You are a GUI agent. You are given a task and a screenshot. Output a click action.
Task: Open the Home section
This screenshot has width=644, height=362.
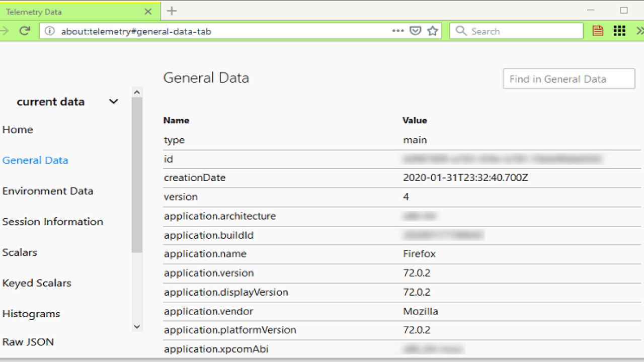(x=18, y=130)
